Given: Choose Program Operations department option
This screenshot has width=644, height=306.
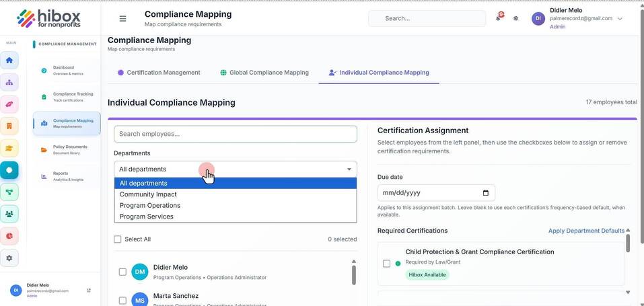Looking at the screenshot, I should click(236, 205).
